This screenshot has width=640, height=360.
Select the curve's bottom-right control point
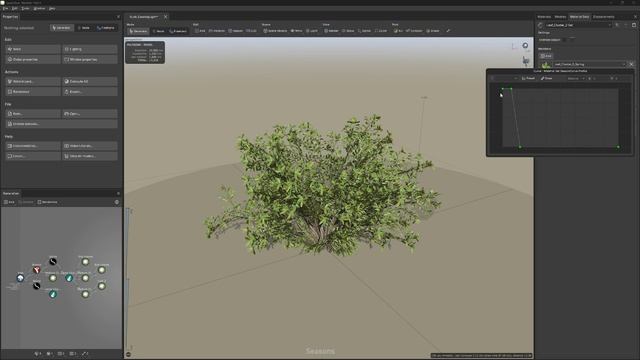click(618, 147)
